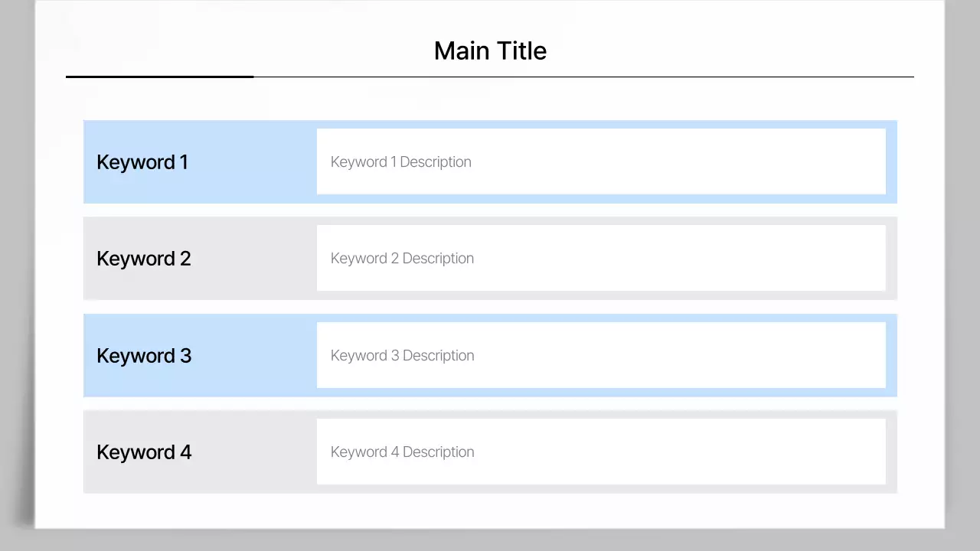Image resolution: width=980 pixels, height=551 pixels.
Task: Select the Keyword 1 label text
Action: (142, 162)
